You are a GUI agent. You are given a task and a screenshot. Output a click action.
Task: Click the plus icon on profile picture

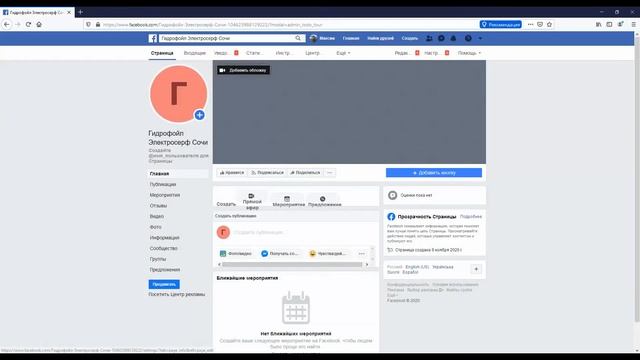(199, 115)
